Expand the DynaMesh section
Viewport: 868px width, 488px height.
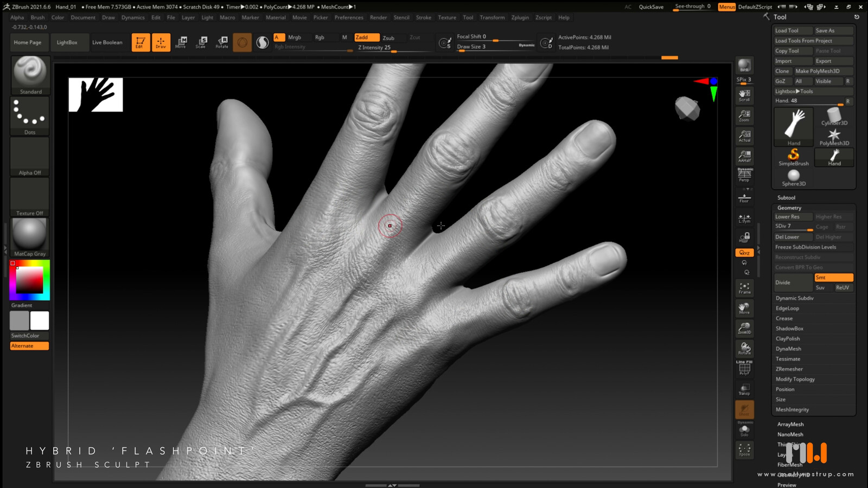(788, 349)
